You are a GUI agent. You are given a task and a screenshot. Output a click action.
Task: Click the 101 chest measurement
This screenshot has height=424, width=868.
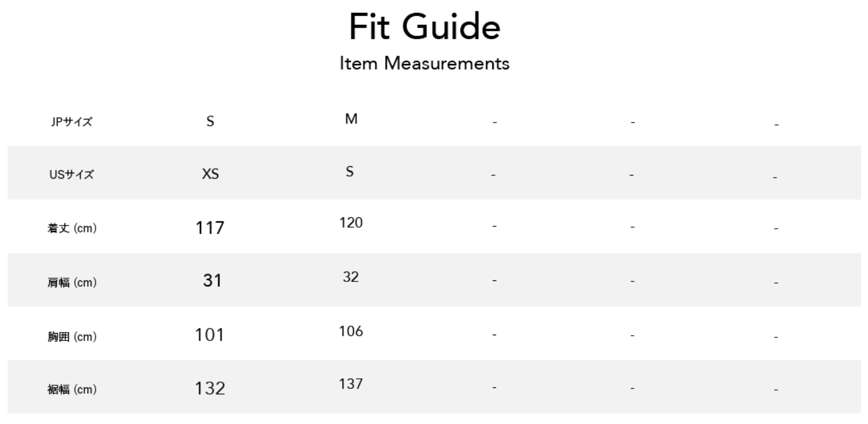(209, 335)
